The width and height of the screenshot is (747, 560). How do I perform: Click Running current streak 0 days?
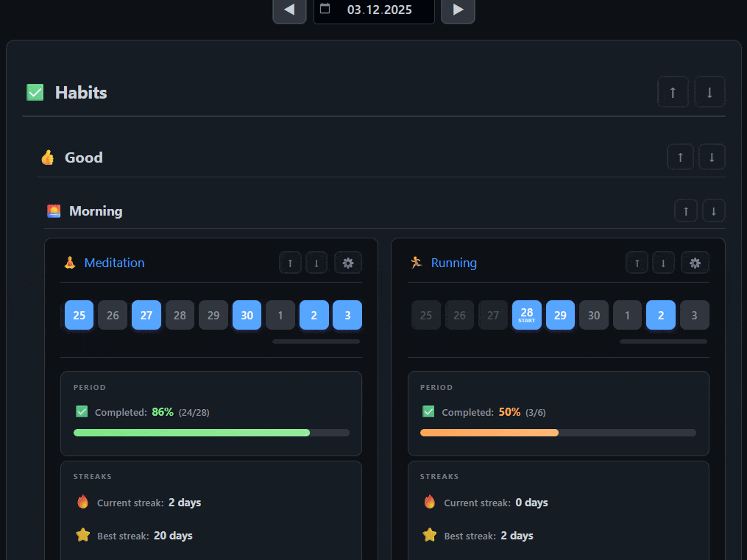531,503
